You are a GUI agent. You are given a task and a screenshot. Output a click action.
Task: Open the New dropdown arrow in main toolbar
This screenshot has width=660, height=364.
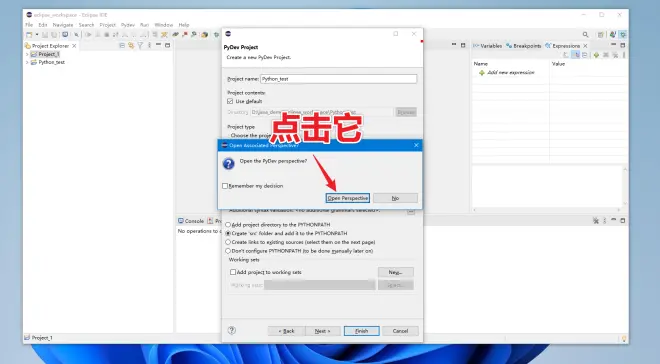[x=37, y=35]
